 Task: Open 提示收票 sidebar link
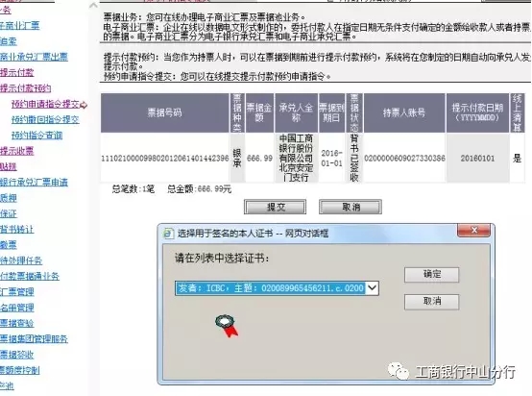pyautogui.click(x=17, y=151)
